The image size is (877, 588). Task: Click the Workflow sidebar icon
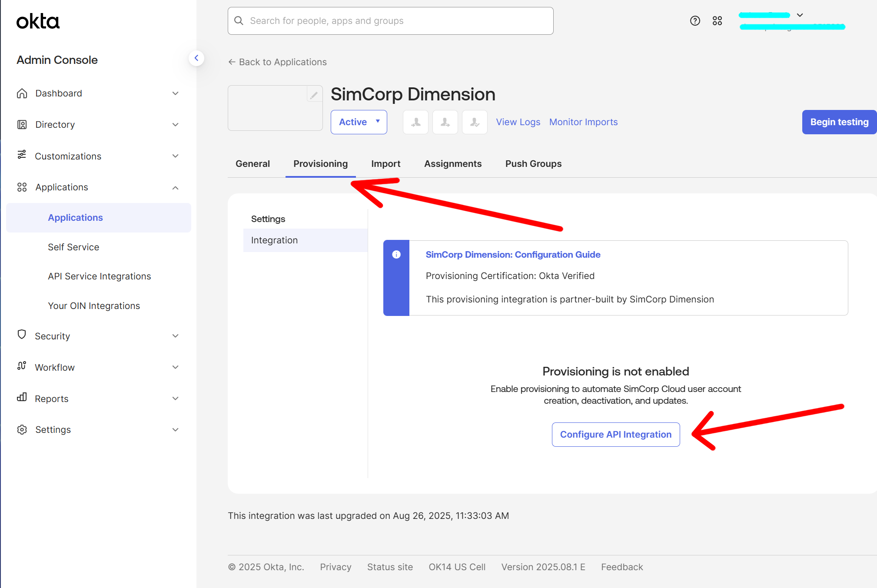[22, 367]
